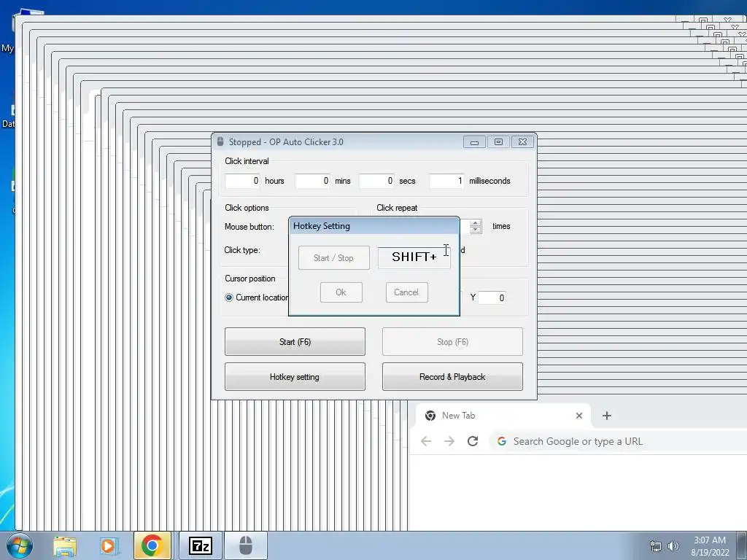The height and width of the screenshot is (560, 747).
Task: Maximize the OP Auto Clicker window
Action: 498,142
